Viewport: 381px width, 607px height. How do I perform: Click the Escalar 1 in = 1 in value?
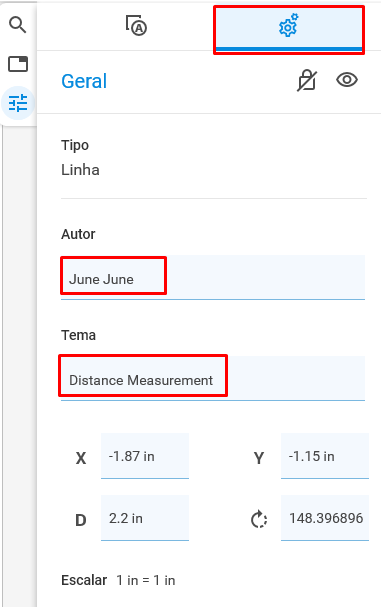(x=146, y=580)
